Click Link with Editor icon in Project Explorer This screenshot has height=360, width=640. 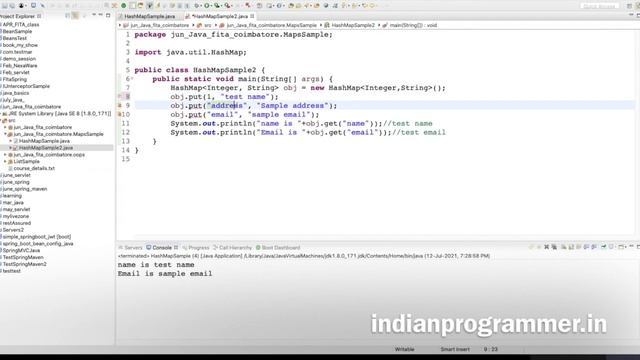pyautogui.click(x=76, y=16)
